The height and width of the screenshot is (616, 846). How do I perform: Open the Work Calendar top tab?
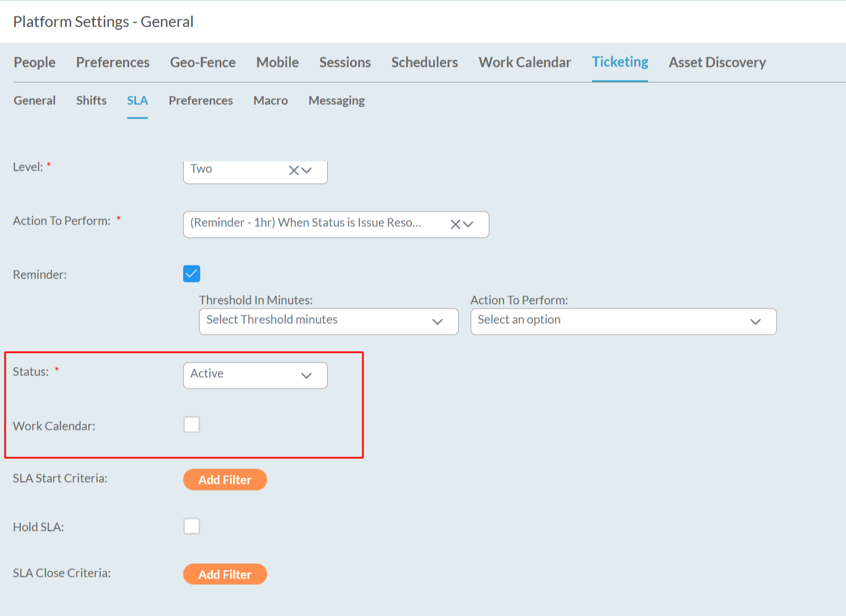[525, 62]
